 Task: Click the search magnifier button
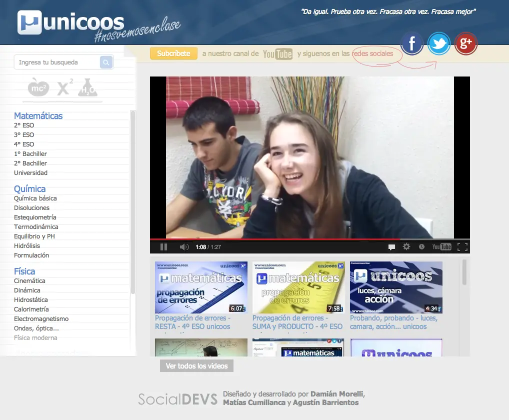106,62
